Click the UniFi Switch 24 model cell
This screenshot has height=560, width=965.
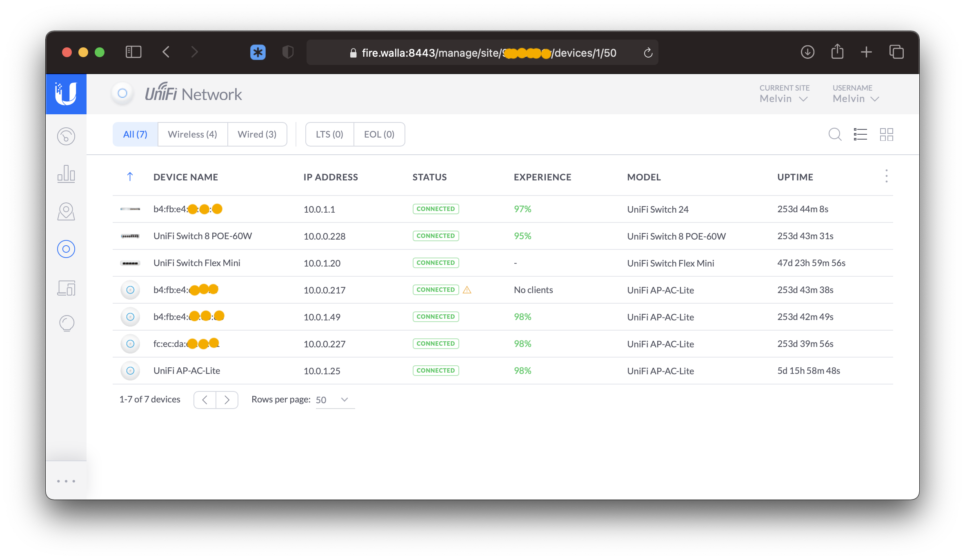[658, 209]
